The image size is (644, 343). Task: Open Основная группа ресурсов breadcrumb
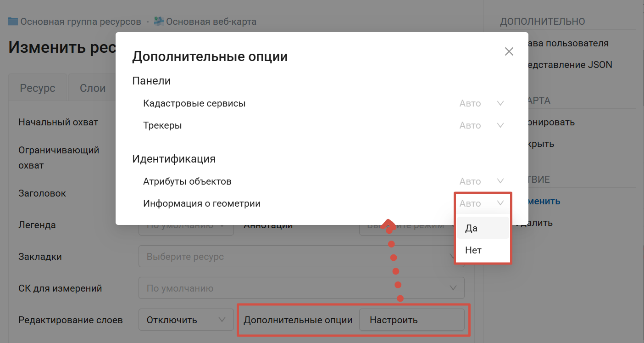point(81,22)
